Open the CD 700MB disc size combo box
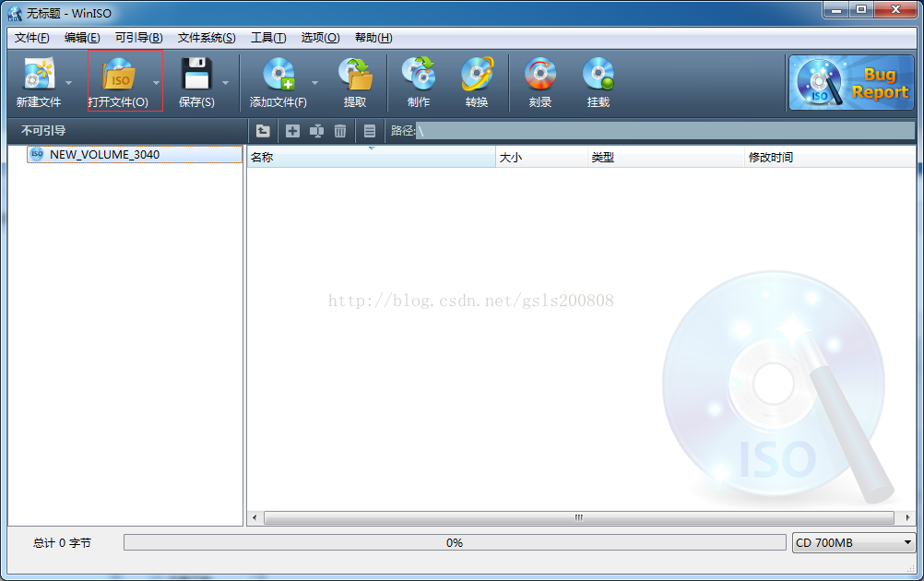 pyautogui.click(x=853, y=542)
